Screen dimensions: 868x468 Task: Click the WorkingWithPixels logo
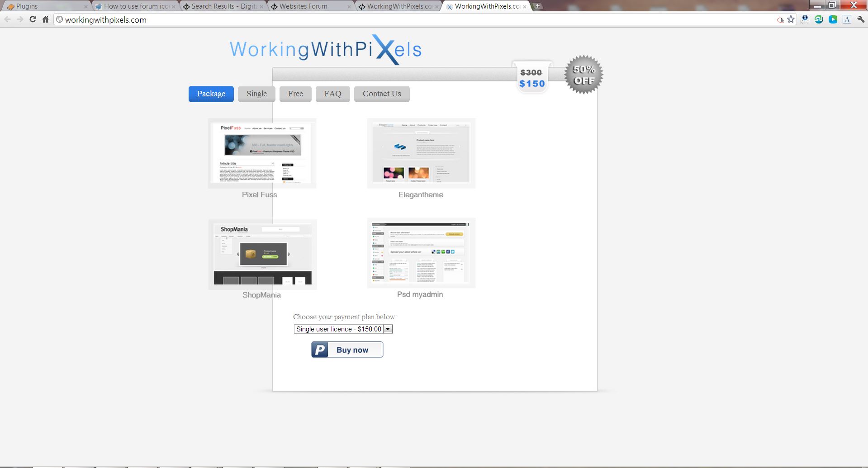326,49
